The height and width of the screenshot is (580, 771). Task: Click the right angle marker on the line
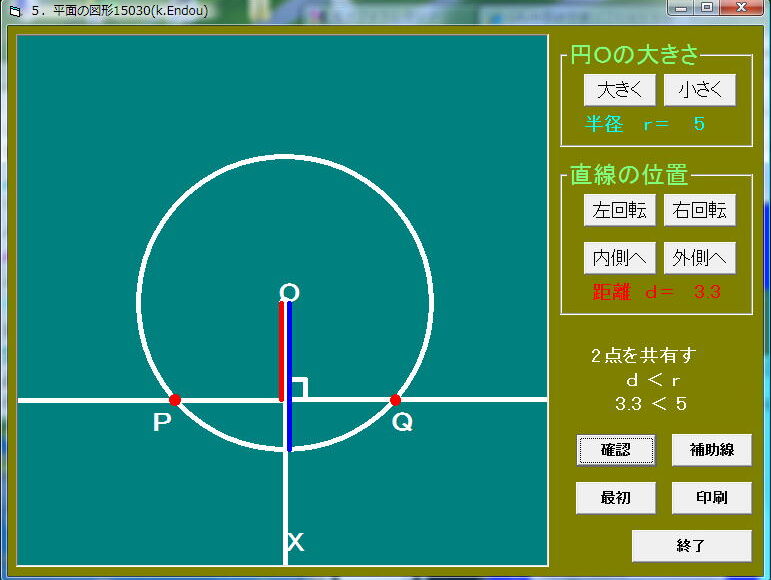[300, 388]
